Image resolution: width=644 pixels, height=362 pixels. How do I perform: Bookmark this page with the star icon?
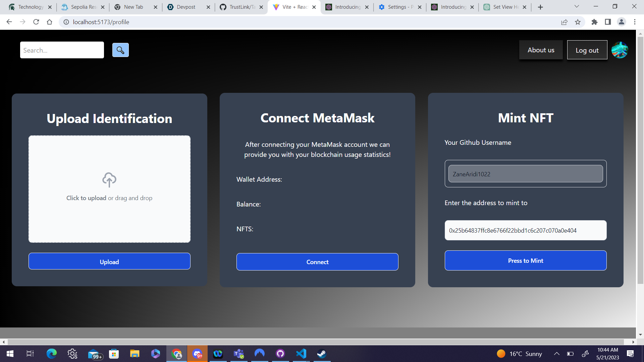[x=578, y=22]
